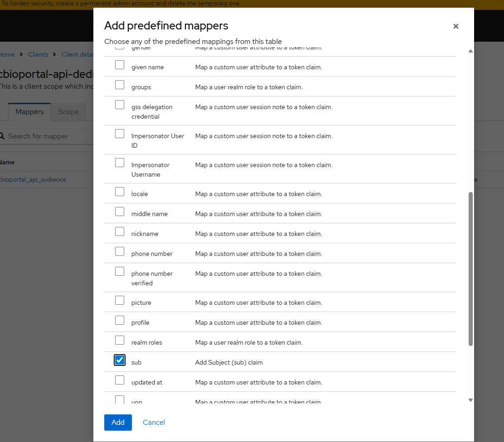Click the 'sub' mapper name text
504x442 pixels.
click(136, 362)
